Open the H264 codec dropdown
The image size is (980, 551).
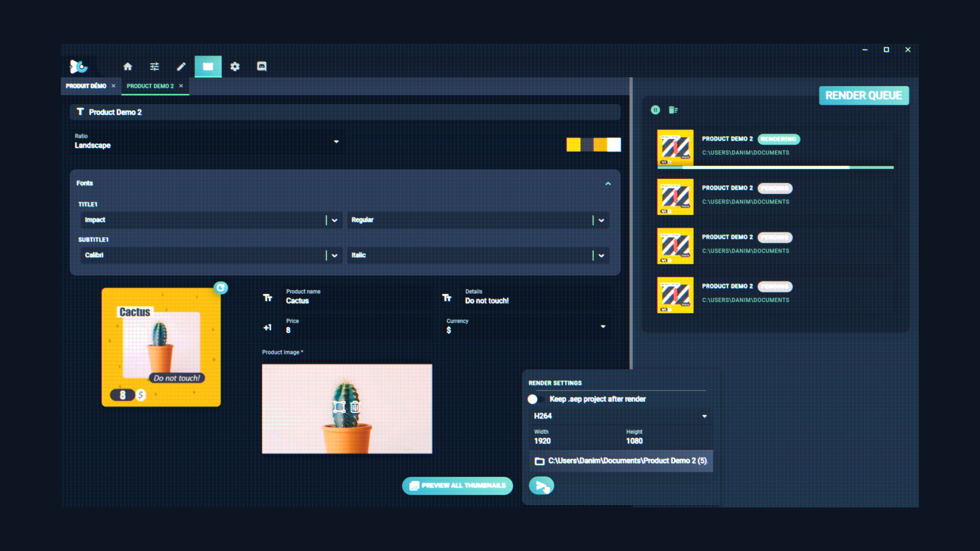point(704,416)
